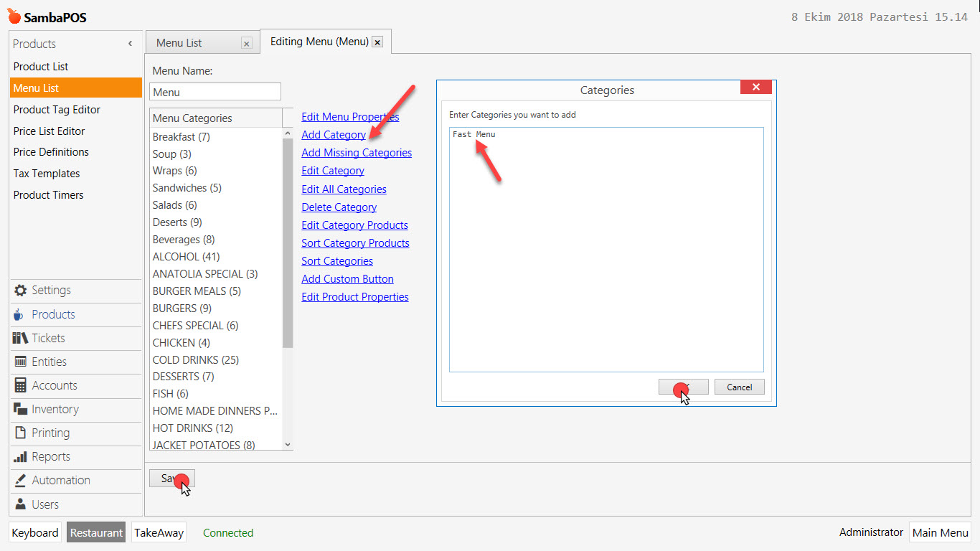The image size is (980, 551).
Task: Click Edit Menu Properties link
Action: click(350, 117)
